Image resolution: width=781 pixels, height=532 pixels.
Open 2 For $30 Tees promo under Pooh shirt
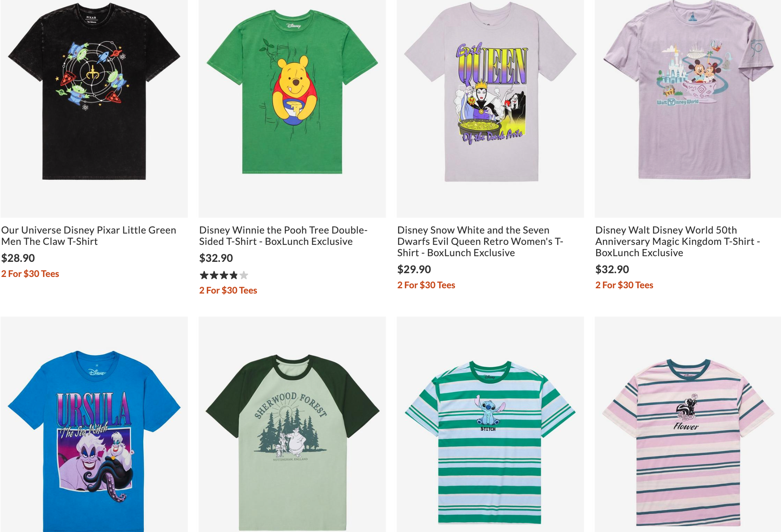228,291
